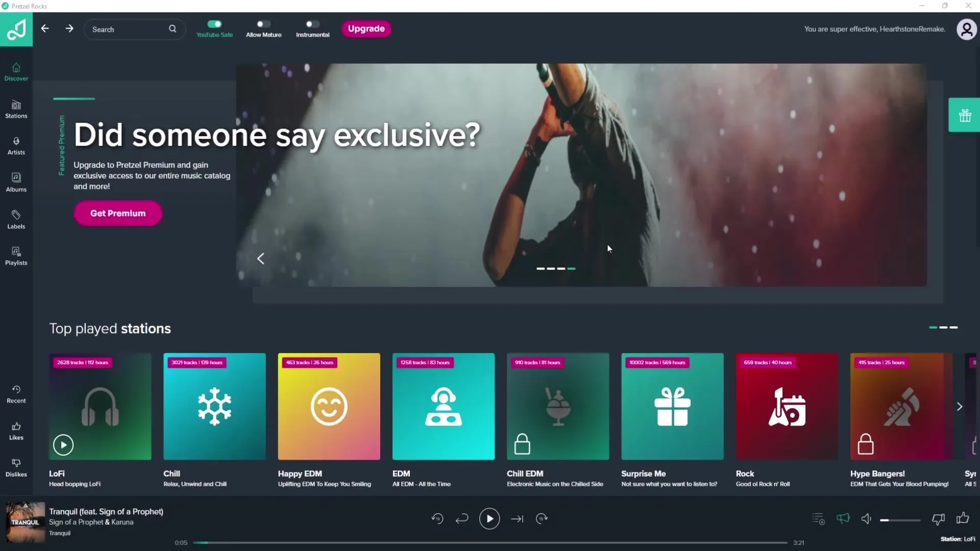Click the Get Premium button
The width and height of the screenshot is (980, 551).
click(118, 213)
